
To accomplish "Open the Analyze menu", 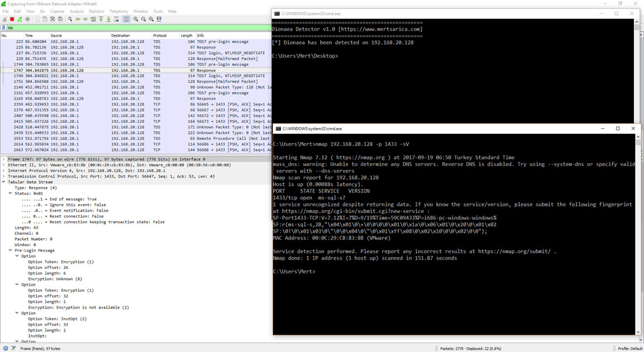I will click(76, 12).
